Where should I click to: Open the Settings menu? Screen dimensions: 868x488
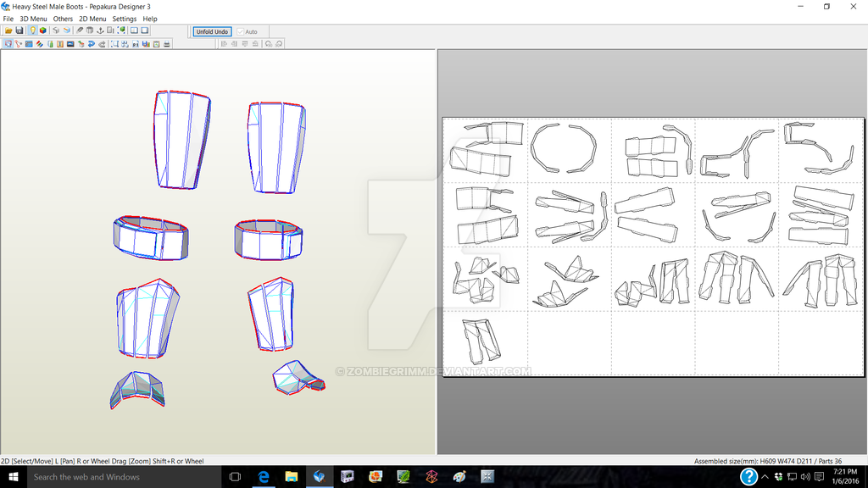(x=124, y=19)
